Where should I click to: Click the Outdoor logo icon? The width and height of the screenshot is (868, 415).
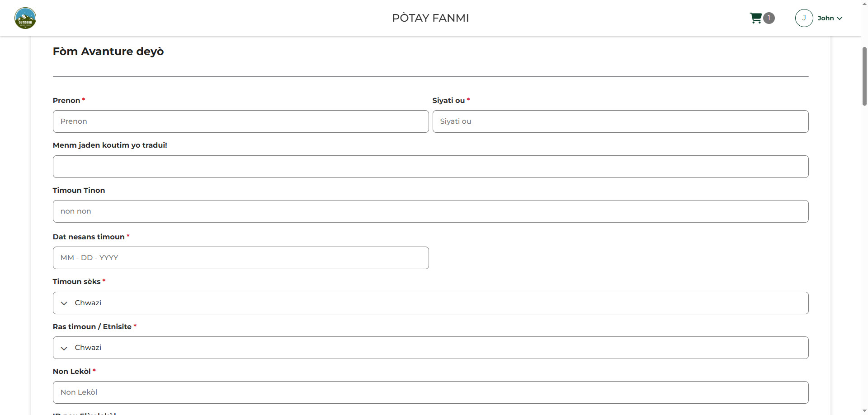click(25, 18)
